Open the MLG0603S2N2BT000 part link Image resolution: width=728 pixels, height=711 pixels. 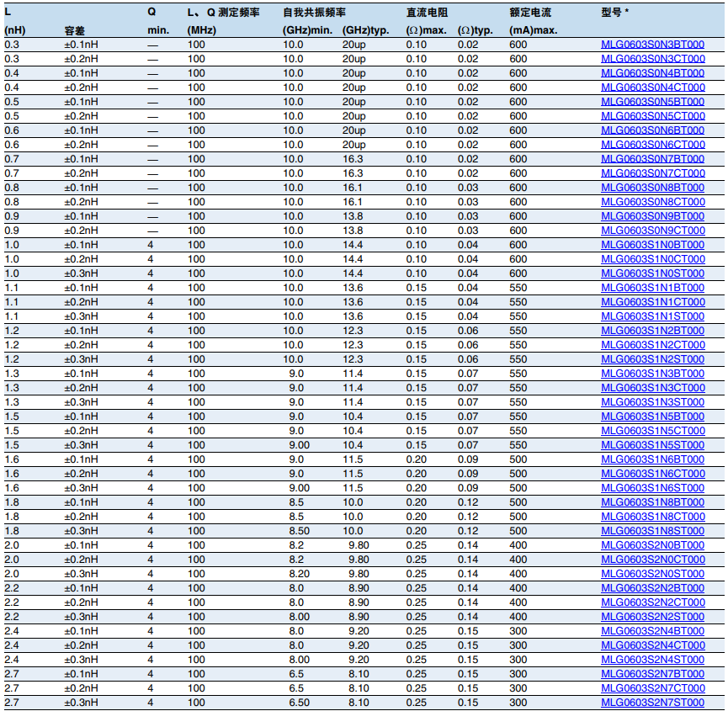[x=652, y=588]
